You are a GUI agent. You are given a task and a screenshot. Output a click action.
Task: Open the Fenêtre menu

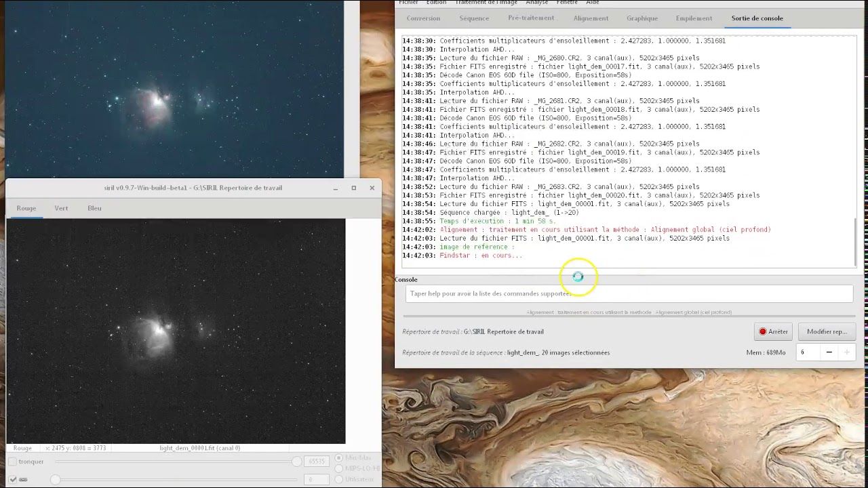point(567,3)
